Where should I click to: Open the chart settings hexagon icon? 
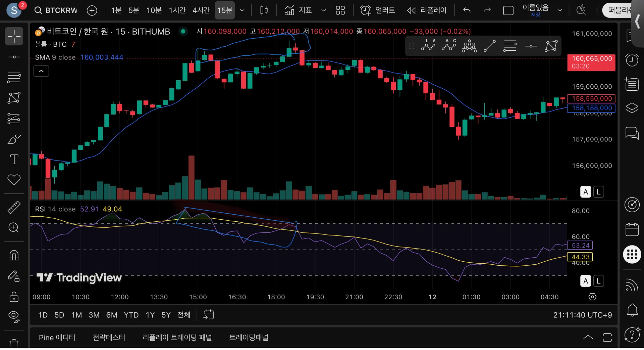[x=593, y=297]
